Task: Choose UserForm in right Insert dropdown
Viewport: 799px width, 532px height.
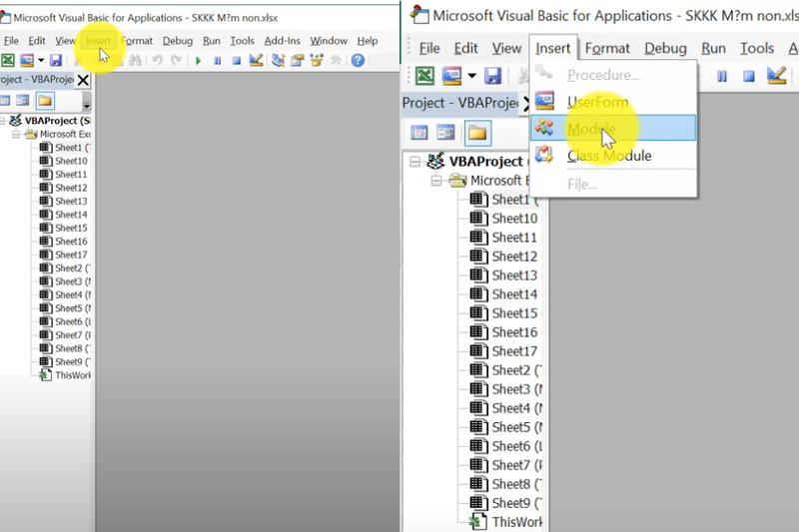Action: pyautogui.click(x=613, y=102)
